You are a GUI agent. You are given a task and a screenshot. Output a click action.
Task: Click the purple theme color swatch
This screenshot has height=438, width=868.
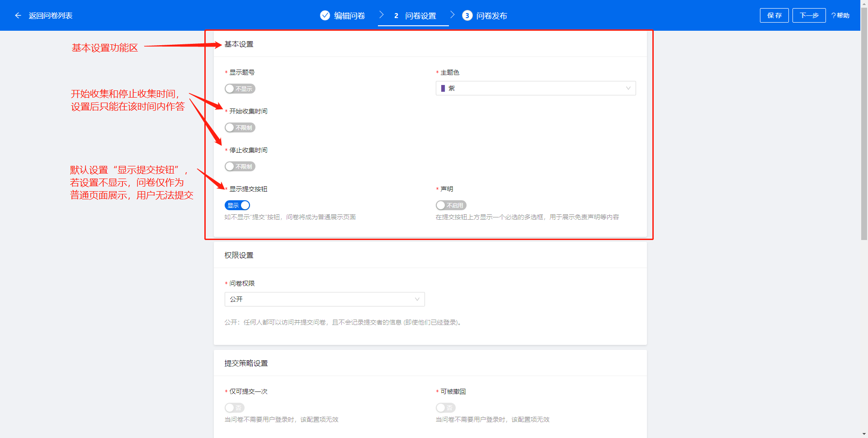click(443, 88)
